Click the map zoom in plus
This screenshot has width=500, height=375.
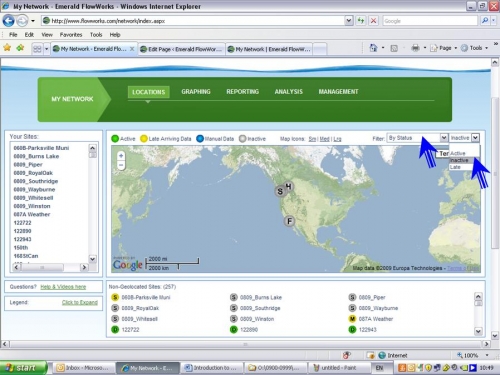[121, 156]
